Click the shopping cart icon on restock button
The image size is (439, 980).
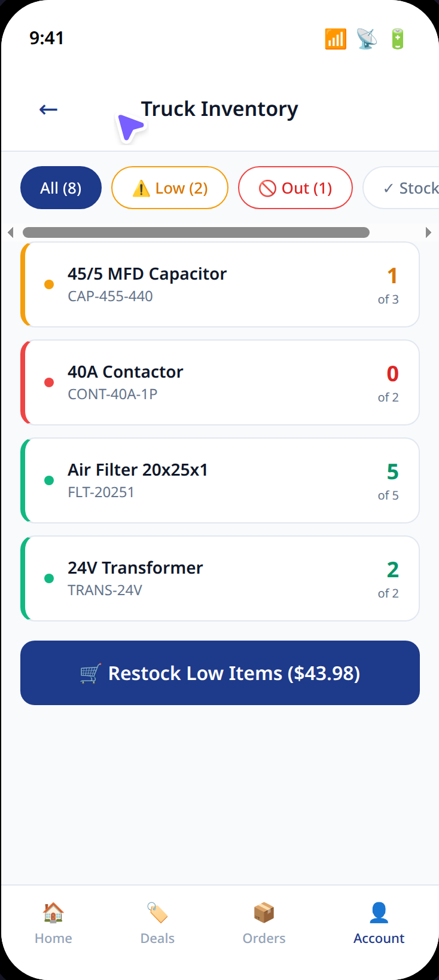point(88,673)
